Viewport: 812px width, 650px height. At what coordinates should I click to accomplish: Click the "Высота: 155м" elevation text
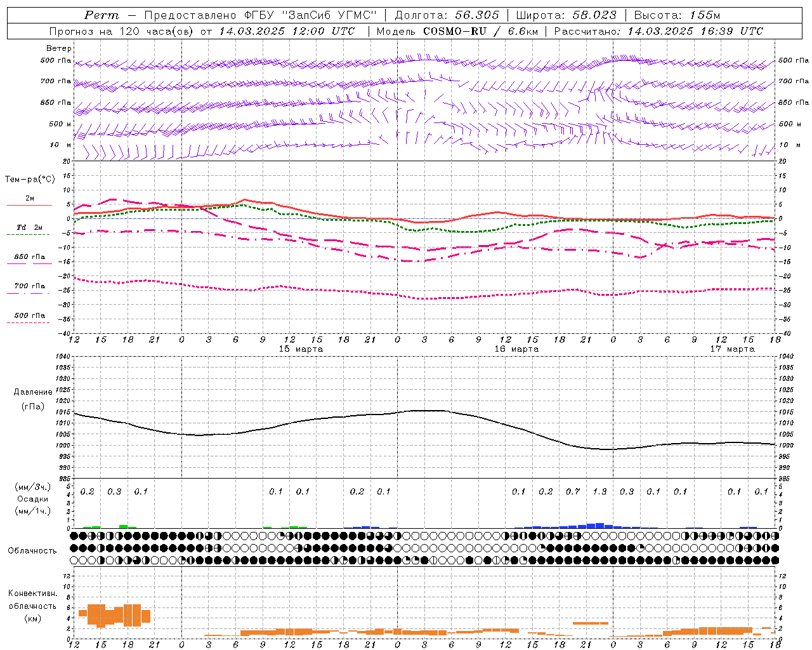click(x=677, y=15)
